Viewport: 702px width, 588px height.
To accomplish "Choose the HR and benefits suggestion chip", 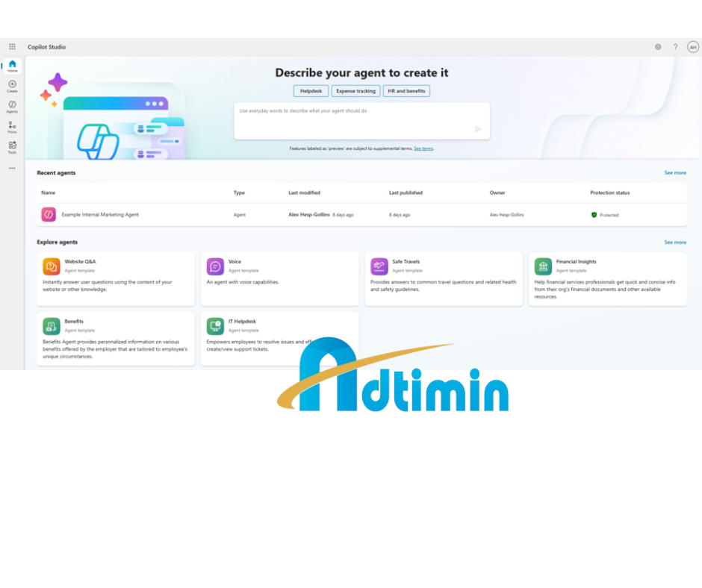I will [406, 91].
